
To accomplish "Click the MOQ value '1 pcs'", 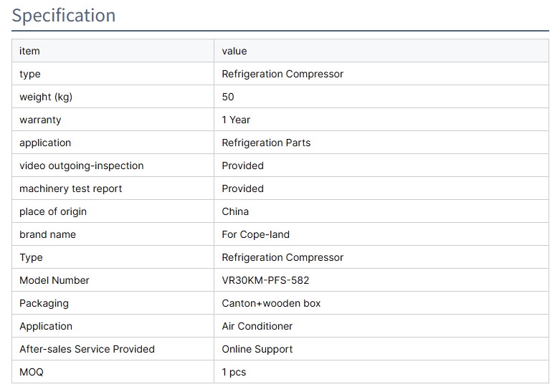I will [234, 372].
